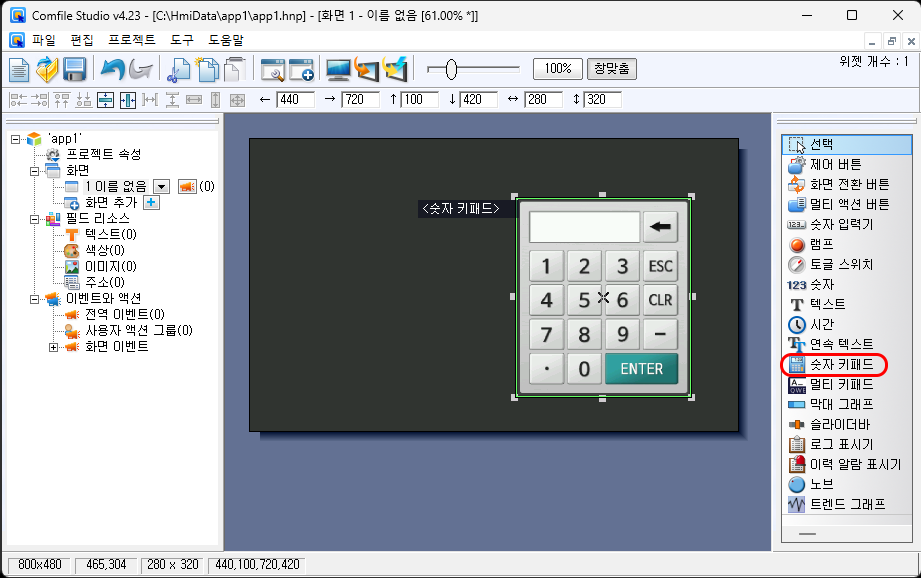Select the 토글 스위치 widget tool
This screenshot has width=921, height=578.
pyautogui.click(x=840, y=264)
